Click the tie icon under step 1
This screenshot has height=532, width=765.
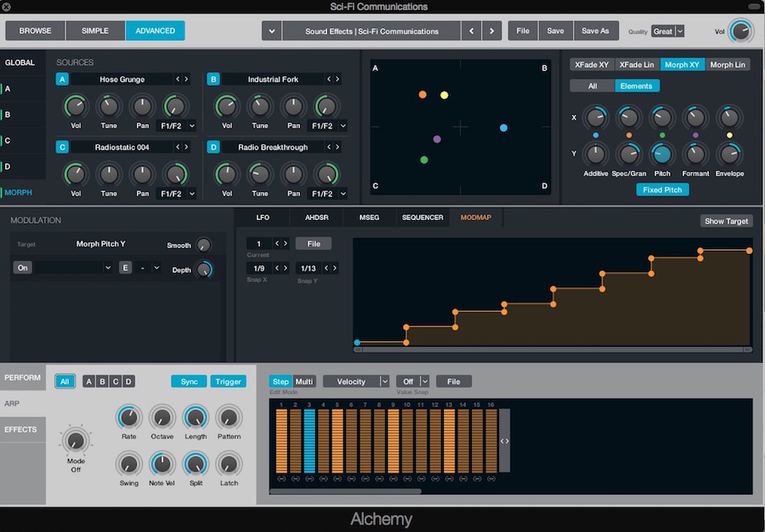(x=281, y=478)
